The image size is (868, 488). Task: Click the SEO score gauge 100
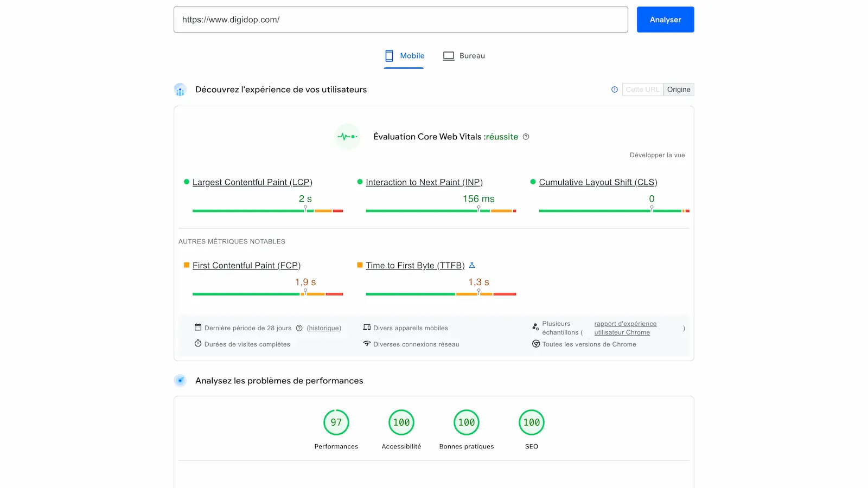click(532, 422)
